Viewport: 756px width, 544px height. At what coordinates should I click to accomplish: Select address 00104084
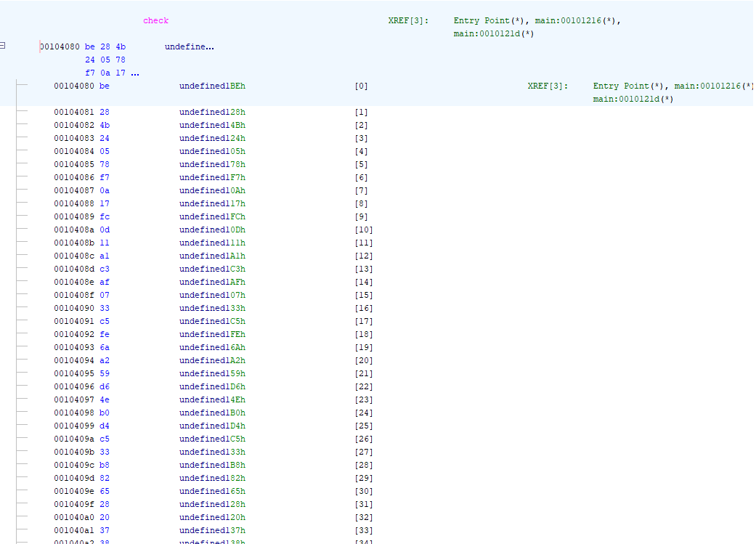coord(74,151)
